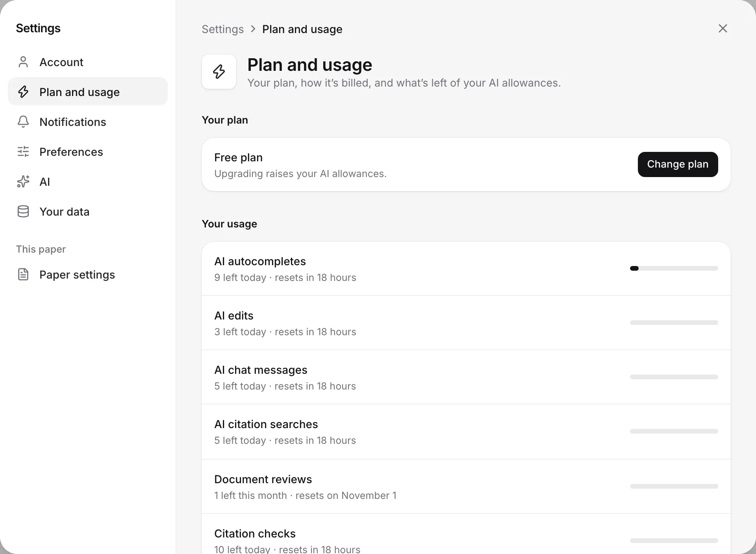Click the Plan and usage breadcrumb text
756x554 pixels.
(x=302, y=29)
